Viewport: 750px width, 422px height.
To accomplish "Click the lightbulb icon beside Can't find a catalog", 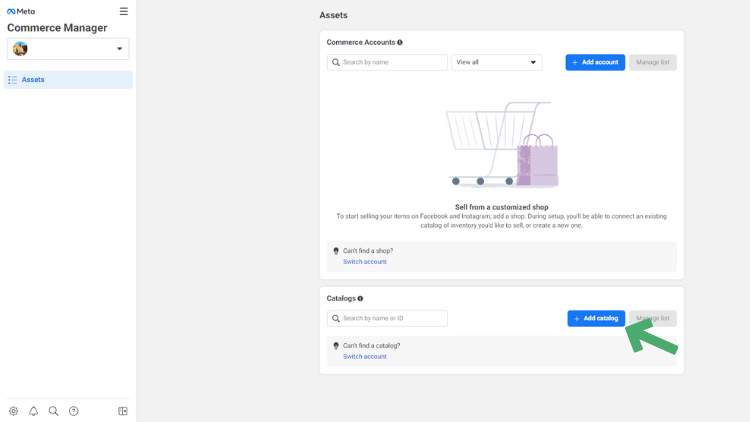I will coord(336,346).
